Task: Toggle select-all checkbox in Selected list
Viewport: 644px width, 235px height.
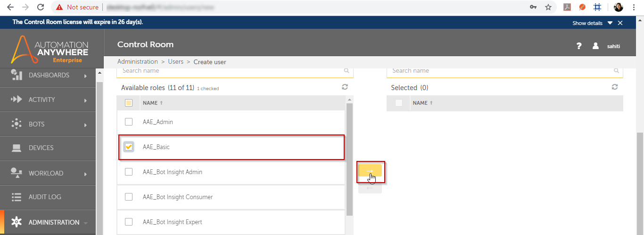Action: point(399,103)
